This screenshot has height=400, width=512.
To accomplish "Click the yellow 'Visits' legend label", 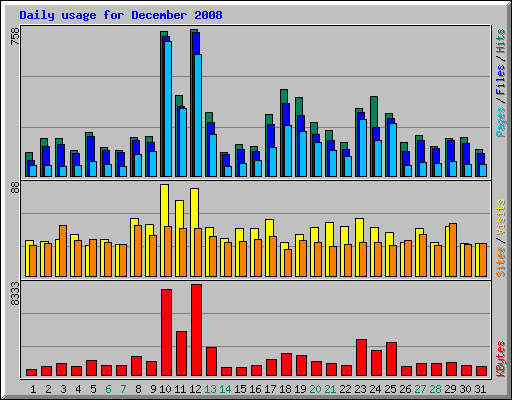I will pyautogui.click(x=500, y=218).
